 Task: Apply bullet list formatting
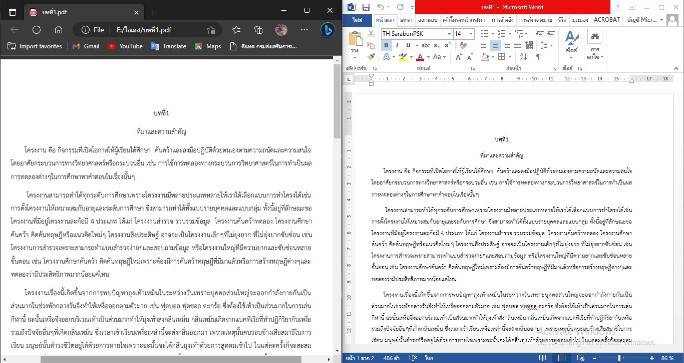486,34
